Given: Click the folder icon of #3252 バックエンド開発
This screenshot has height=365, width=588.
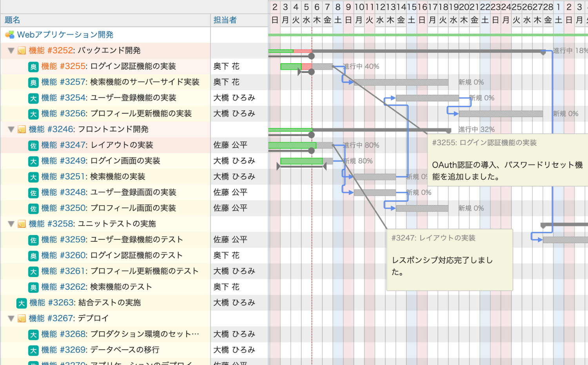Looking at the screenshot, I should pos(22,51).
